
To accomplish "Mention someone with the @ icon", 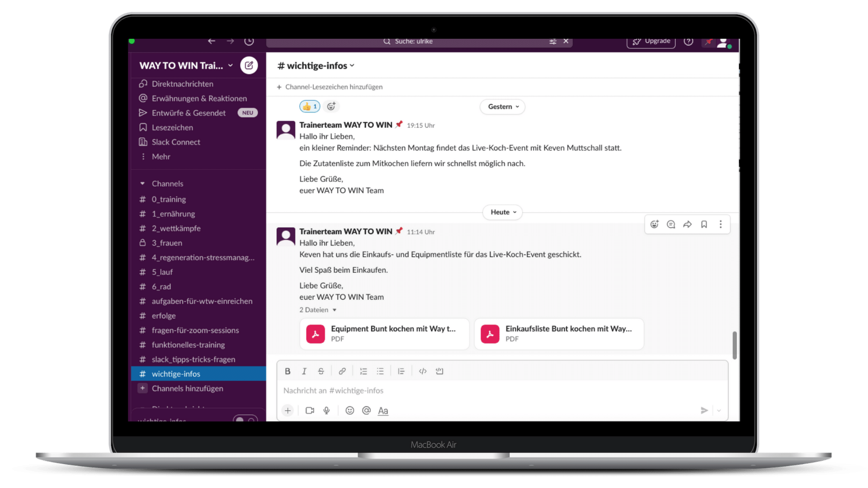I will tap(366, 411).
